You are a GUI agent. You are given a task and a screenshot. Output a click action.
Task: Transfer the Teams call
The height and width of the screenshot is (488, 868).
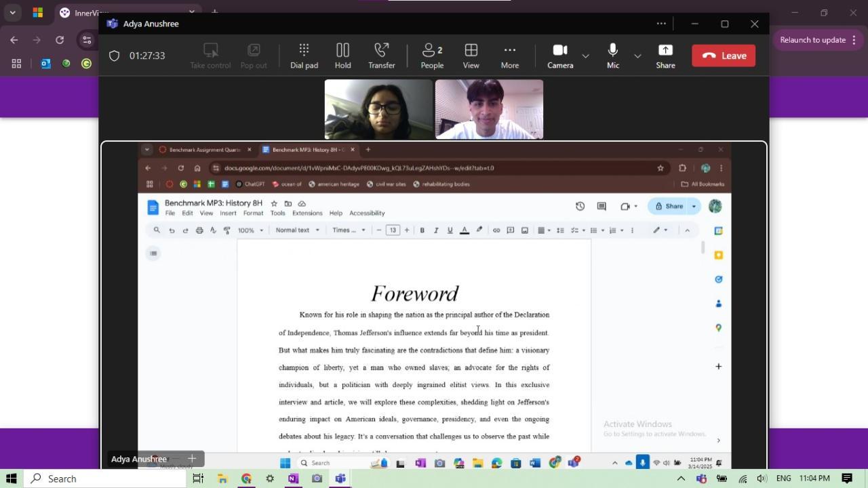click(x=381, y=56)
